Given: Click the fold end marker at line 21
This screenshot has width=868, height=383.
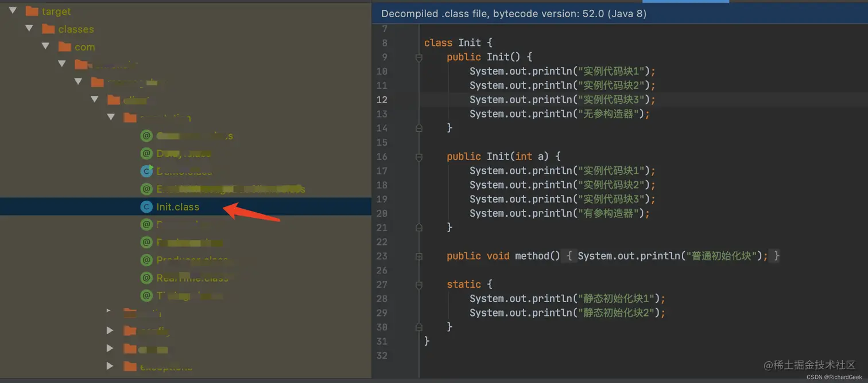Looking at the screenshot, I should 418,227.
